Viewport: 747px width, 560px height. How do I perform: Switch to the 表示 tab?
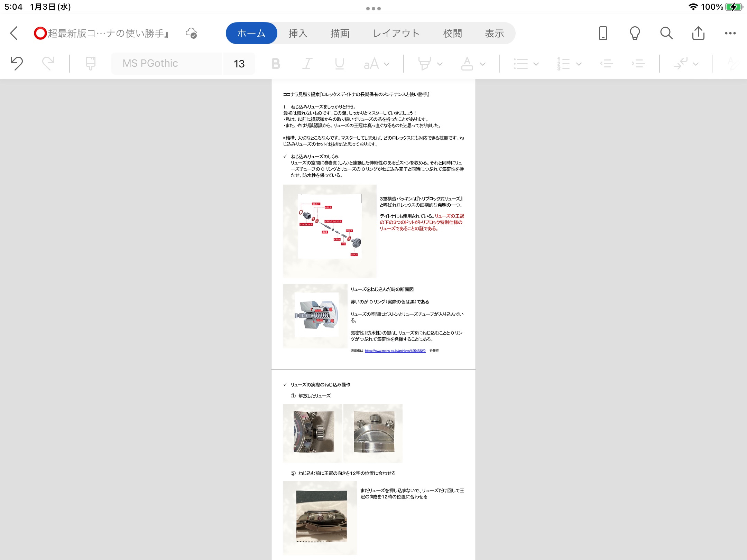pos(494,33)
